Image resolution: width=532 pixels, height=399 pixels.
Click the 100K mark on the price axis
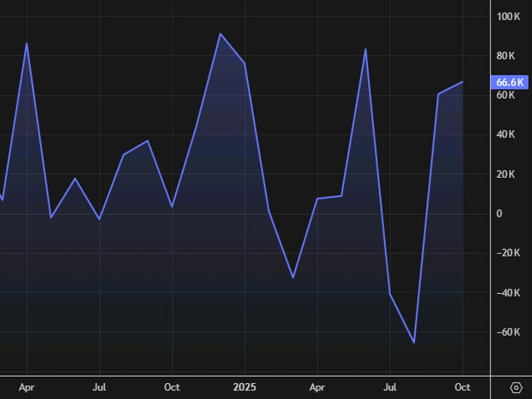point(507,17)
